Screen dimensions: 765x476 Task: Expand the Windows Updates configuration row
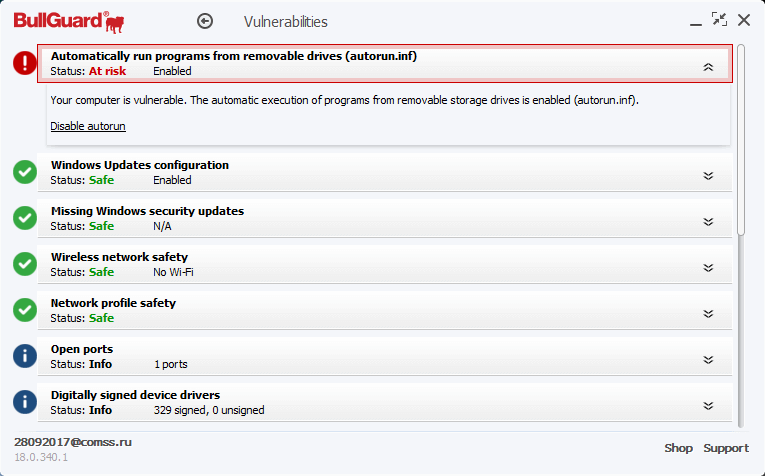click(708, 176)
